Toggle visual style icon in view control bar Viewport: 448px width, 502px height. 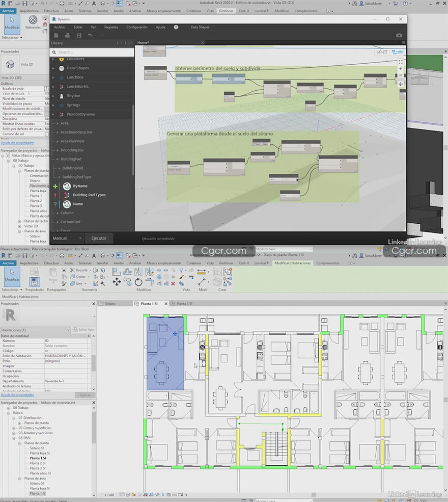tap(128, 495)
